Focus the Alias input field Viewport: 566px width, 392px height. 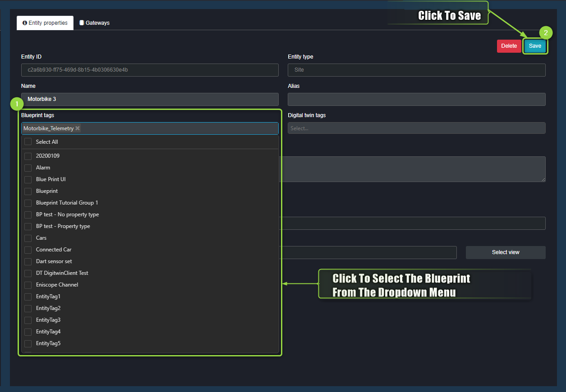pos(416,99)
